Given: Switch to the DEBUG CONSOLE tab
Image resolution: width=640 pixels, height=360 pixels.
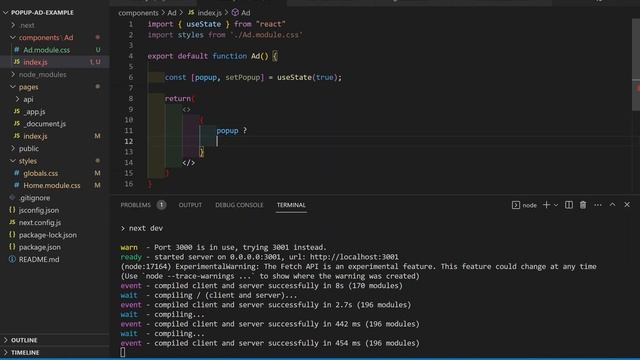Looking at the screenshot, I should [x=239, y=205].
